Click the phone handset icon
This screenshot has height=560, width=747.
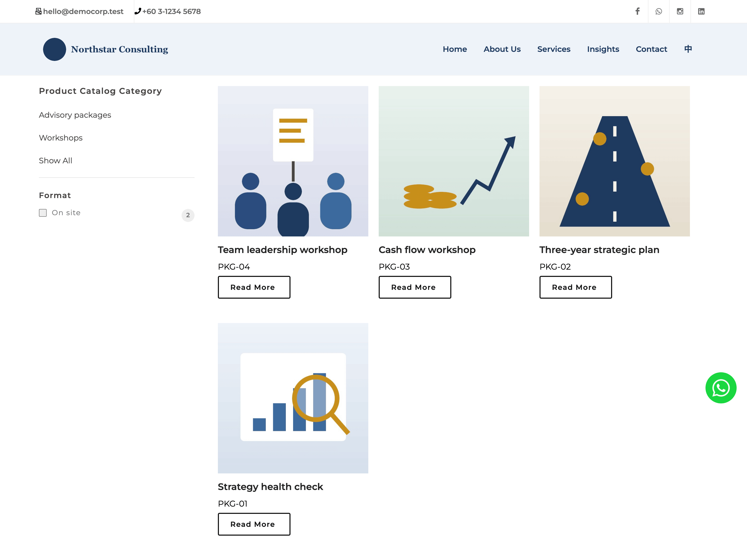point(137,11)
